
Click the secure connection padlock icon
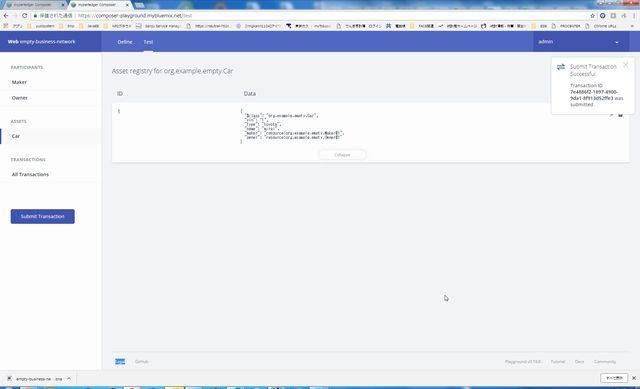pos(36,16)
